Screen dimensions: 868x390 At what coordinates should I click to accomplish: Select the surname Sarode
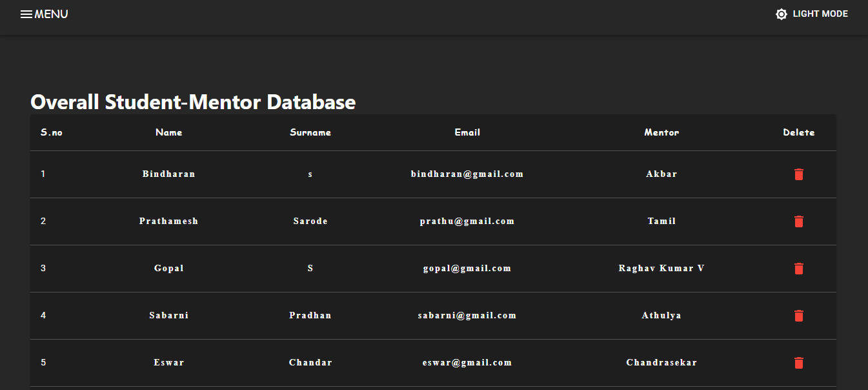(x=310, y=221)
